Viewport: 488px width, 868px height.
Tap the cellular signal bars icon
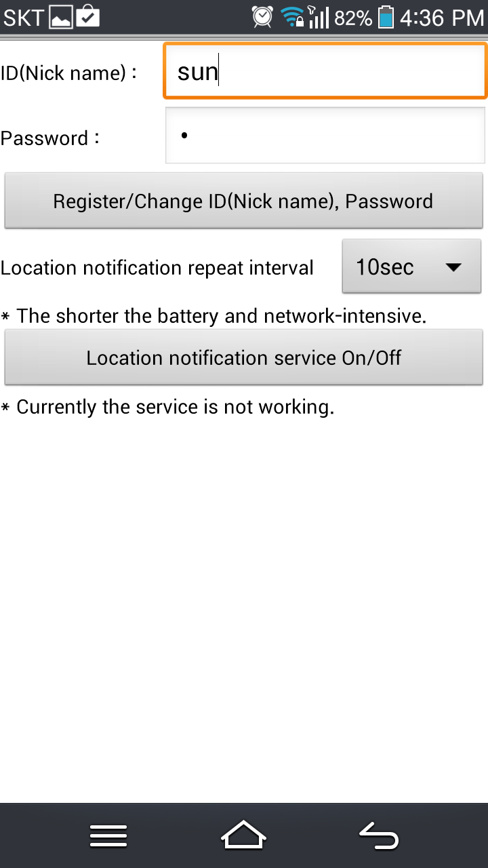[319, 17]
